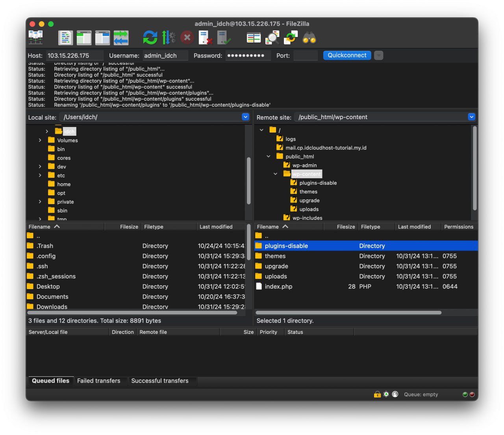504x435 pixels.
Task: Switch to the Successful transfers tab
Action: [159, 381]
